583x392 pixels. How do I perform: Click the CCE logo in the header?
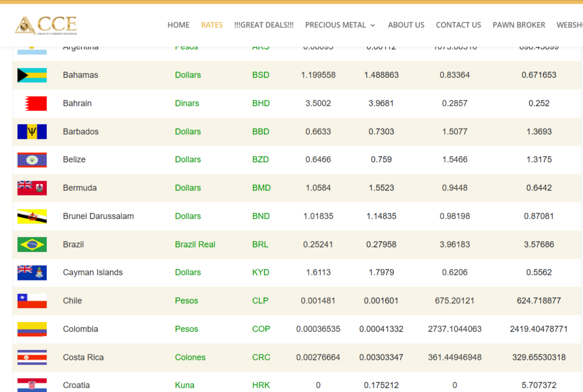click(46, 25)
